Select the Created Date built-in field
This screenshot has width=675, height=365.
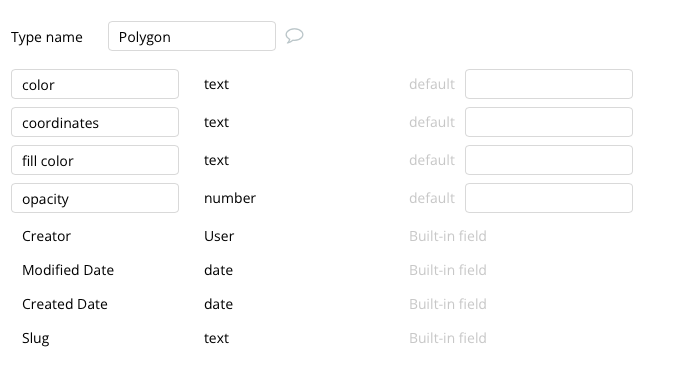[254, 304]
